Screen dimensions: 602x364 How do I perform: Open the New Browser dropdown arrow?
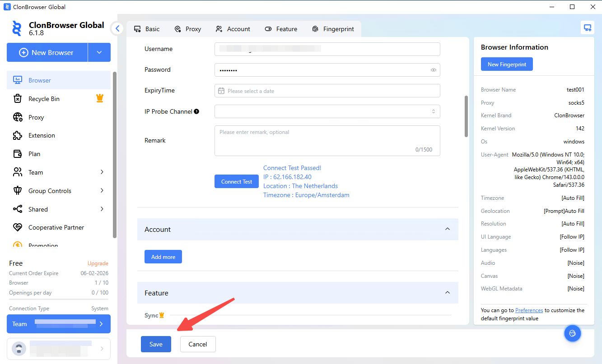pos(99,53)
